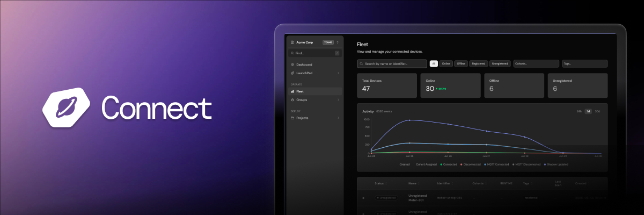Click the magnifier icon in Find box

point(292,53)
